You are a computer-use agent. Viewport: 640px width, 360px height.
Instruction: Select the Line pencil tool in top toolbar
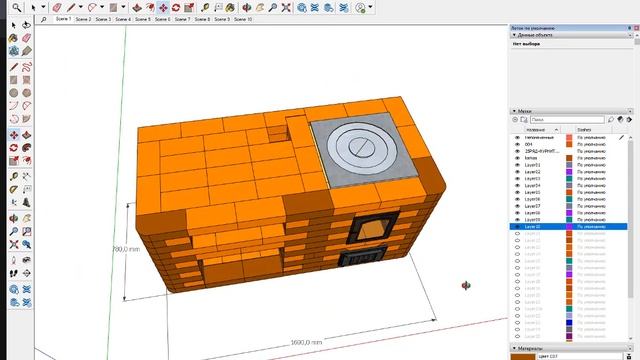(71, 7)
